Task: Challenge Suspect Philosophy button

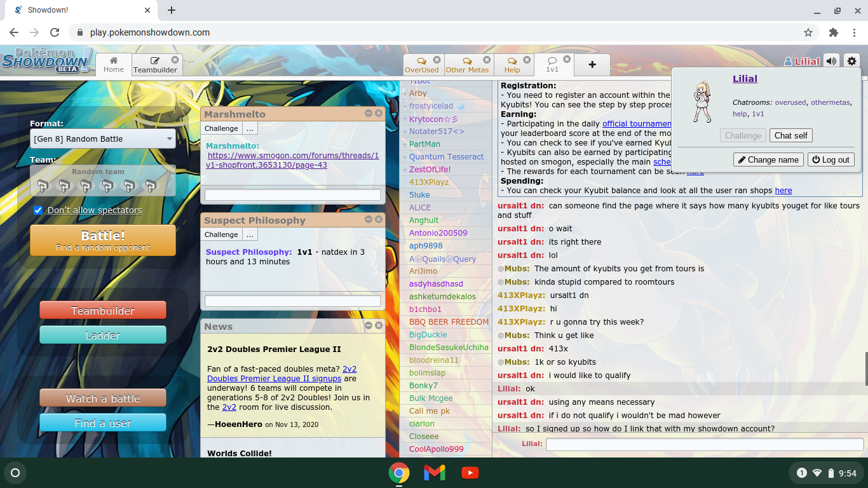Action: coord(221,234)
